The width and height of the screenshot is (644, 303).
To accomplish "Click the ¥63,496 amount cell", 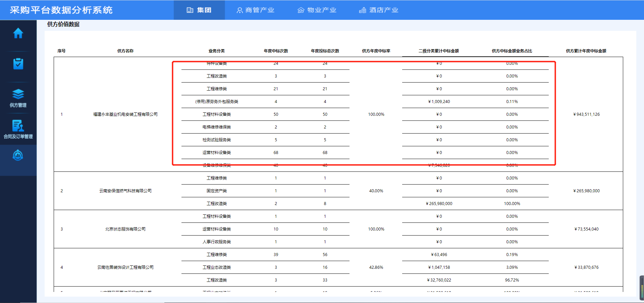I will 439,255.
